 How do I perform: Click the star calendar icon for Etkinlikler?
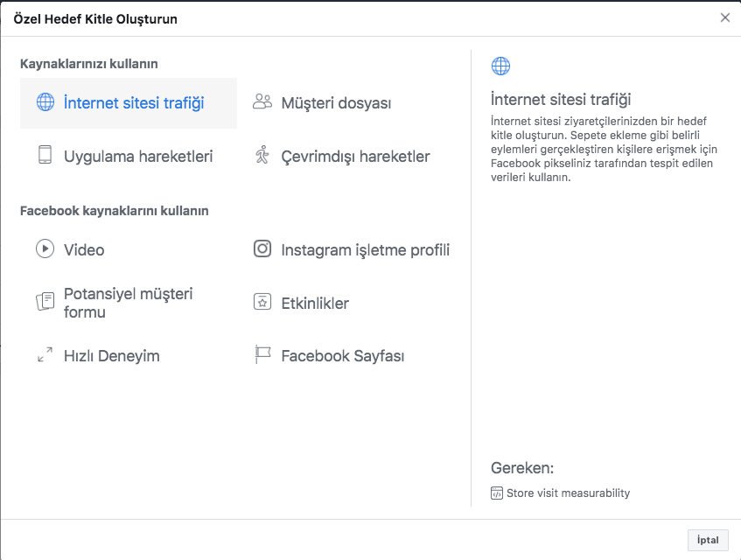click(x=262, y=302)
